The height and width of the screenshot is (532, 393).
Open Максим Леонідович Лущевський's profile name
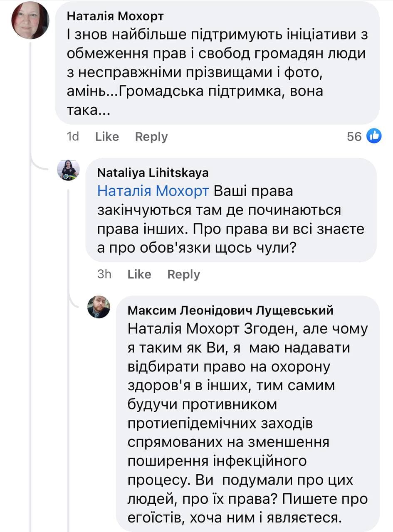(230, 310)
